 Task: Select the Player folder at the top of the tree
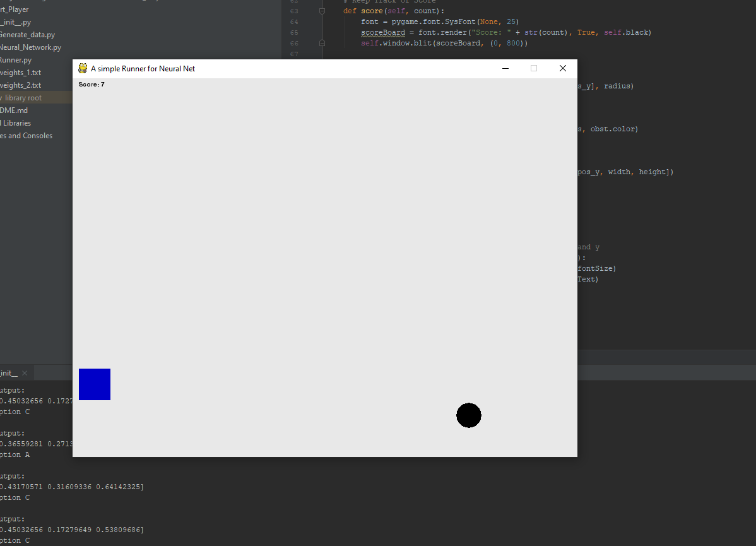click(x=15, y=9)
